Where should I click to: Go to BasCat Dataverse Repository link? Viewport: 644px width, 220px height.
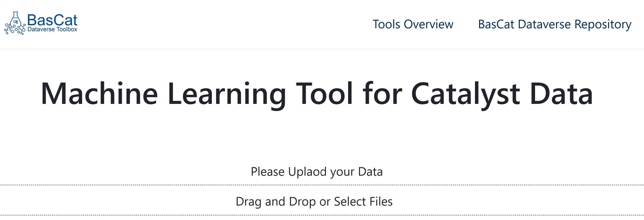(x=555, y=24)
